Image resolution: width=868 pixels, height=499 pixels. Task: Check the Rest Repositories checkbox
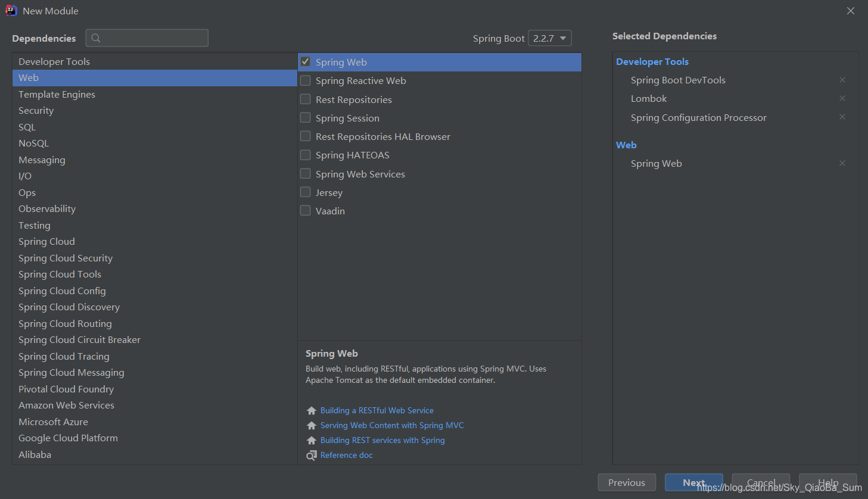pos(305,99)
